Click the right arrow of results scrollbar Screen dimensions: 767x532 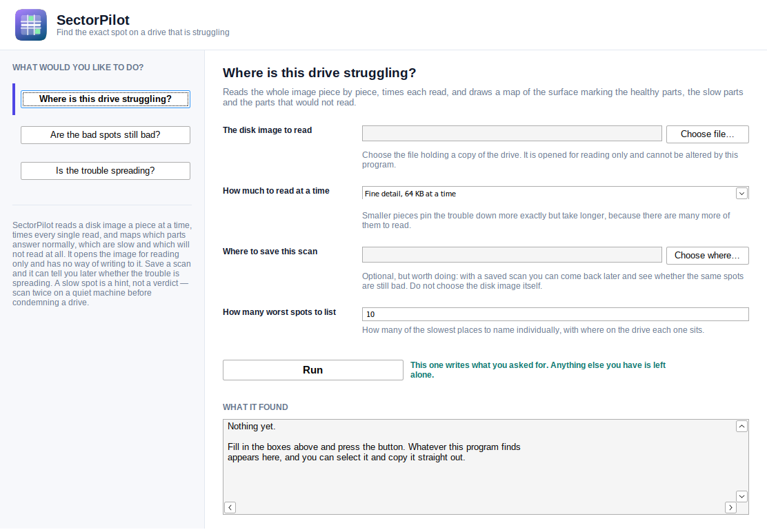(730, 508)
